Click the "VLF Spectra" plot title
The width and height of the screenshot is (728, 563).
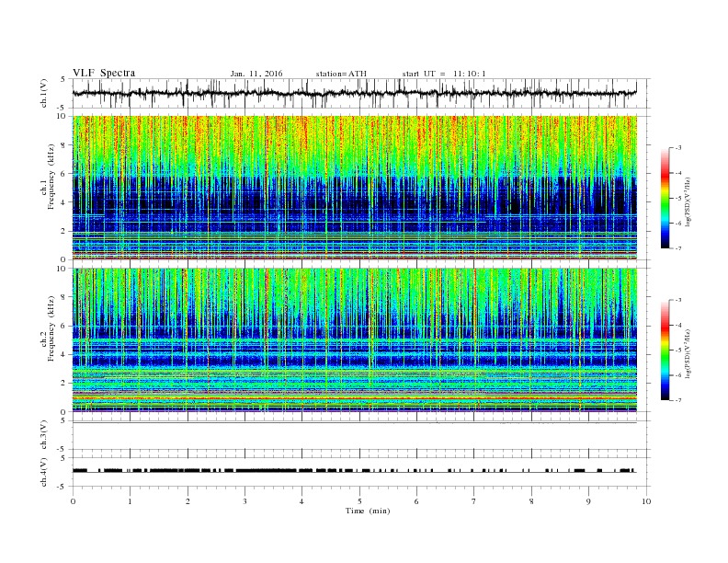pos(104,73)
